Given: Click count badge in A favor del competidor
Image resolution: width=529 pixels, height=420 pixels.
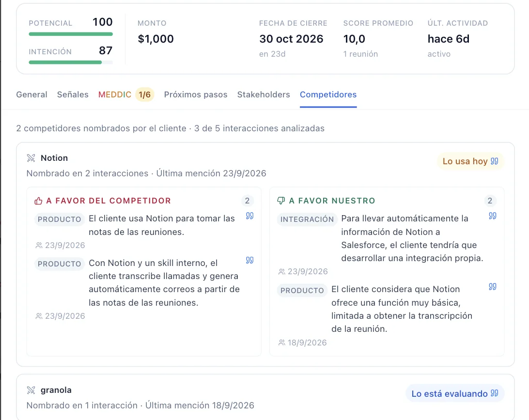Looking at the screenshot, I should (247, 201).
